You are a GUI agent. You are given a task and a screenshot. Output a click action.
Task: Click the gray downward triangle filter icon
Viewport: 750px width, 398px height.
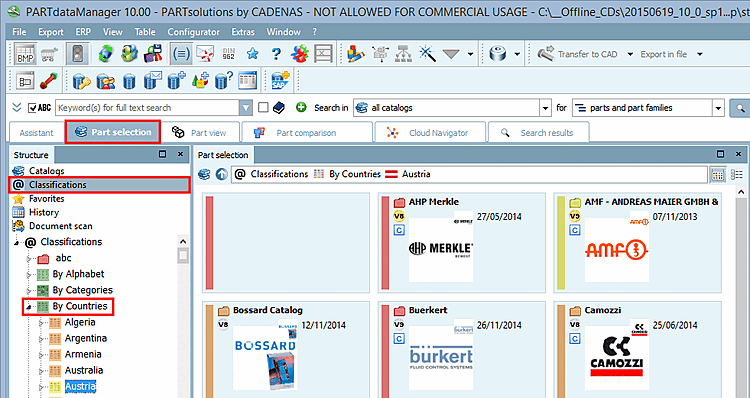pos(451,54)
